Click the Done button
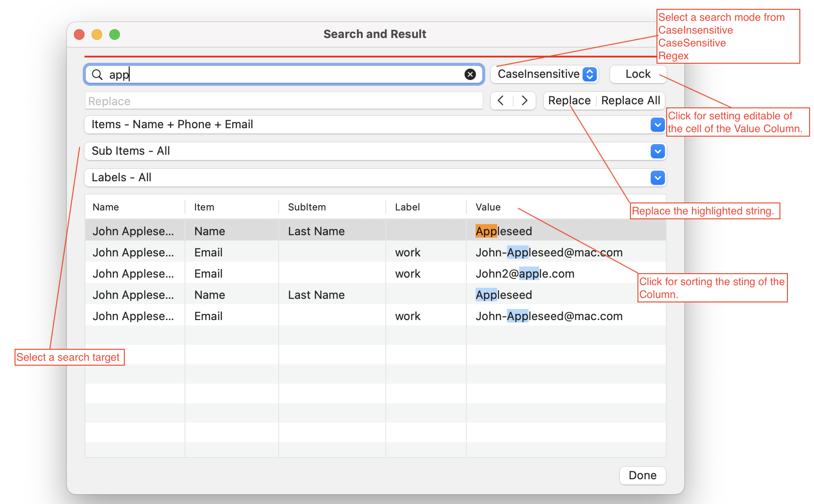The height and width of the screenshot is (504, 814). pos(642,476)
